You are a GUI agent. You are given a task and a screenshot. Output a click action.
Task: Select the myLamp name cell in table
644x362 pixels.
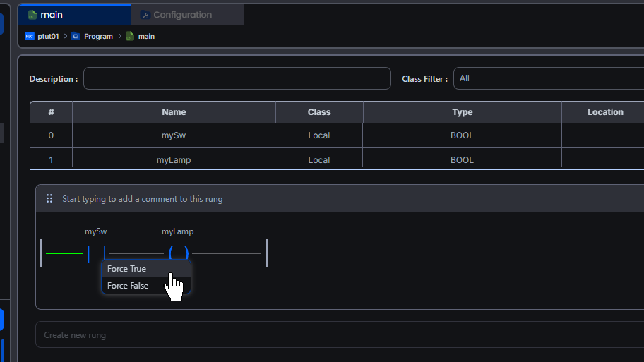click(x=174, y=160)
